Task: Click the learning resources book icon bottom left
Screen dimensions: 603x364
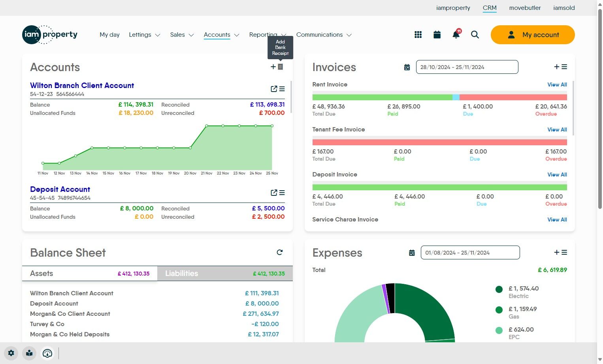Action: [x=29, y=353]
